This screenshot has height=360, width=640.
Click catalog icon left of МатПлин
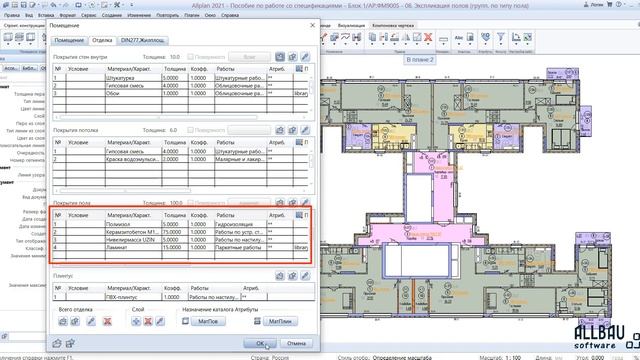[x=257, y=321]
